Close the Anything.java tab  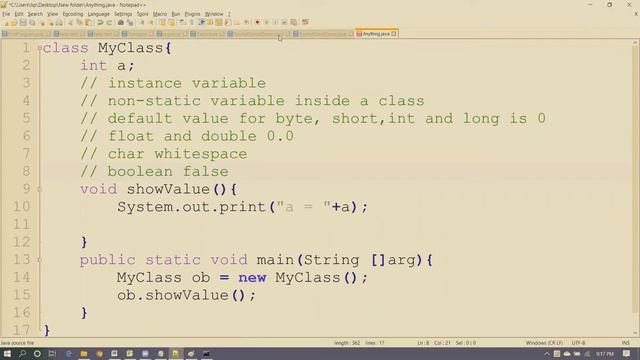coord(394,34)
